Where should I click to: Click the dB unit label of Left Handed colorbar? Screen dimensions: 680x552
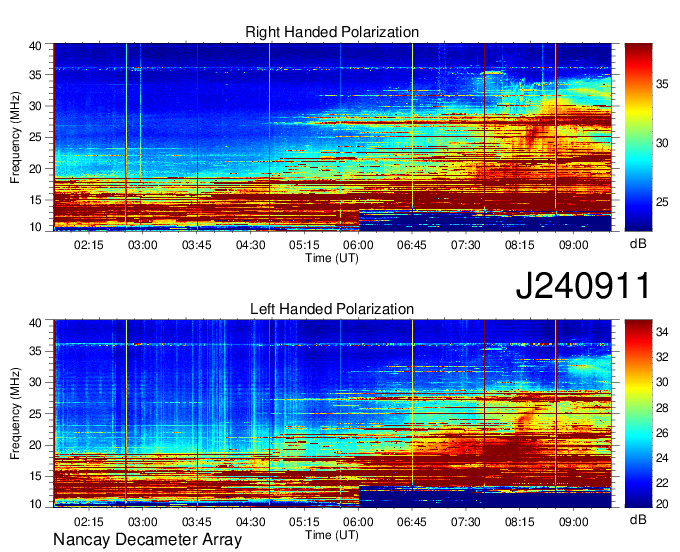click(638, 519)
